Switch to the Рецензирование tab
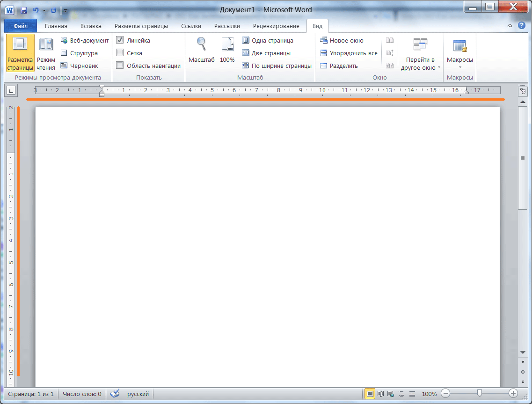Image resolution: width=532 pixels, height=404 pixels. [276, 26]
